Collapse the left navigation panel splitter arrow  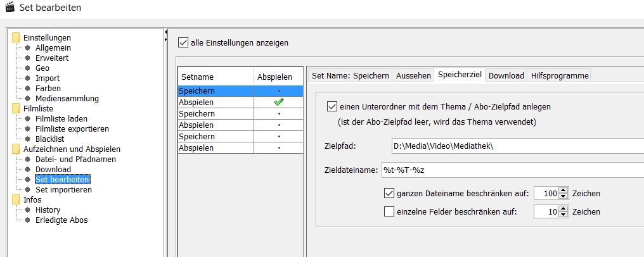[x=166, y=32]
